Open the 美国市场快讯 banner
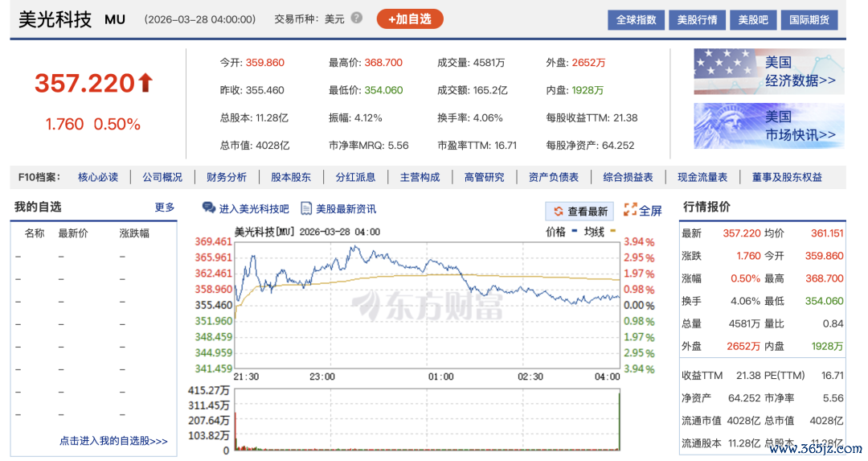 pyautogui.click(x=769, y=126)
